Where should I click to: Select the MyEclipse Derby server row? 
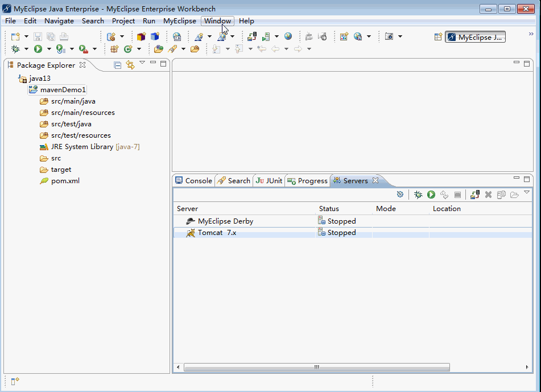[x=352, y=221]
